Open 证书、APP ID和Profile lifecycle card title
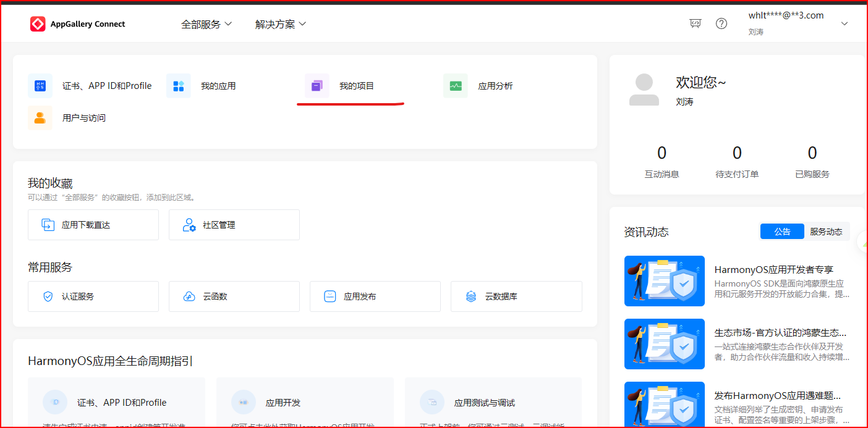 (122, 403)
